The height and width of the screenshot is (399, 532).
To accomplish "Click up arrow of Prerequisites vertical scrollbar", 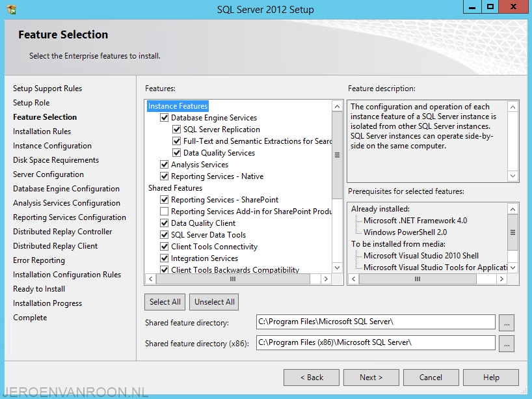I will pyautogui.click(x=512, y=209).
